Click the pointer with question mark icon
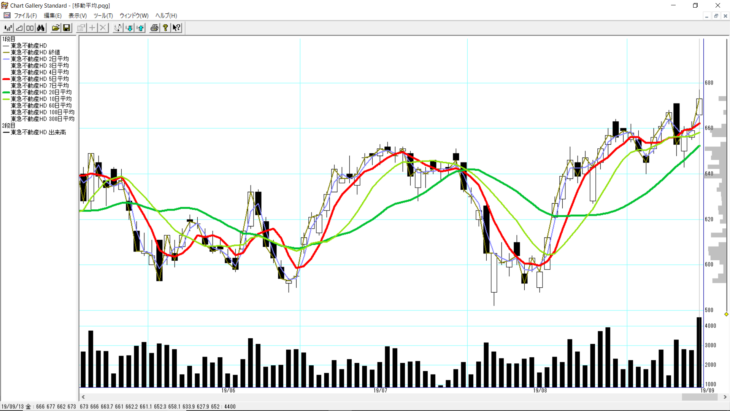Image resolution: width=730 pixels, height=411 pixels. click(x=177, y=27)
